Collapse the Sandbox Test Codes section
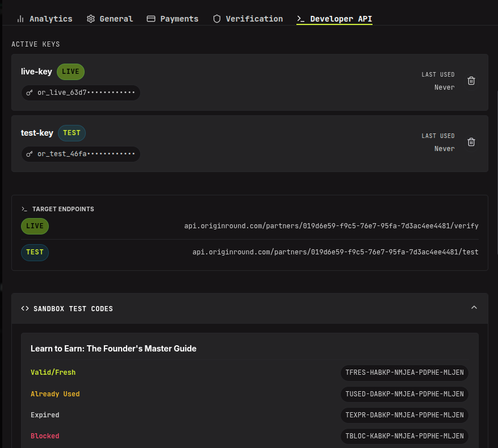The image size is (498, 448). pos(474,307)
